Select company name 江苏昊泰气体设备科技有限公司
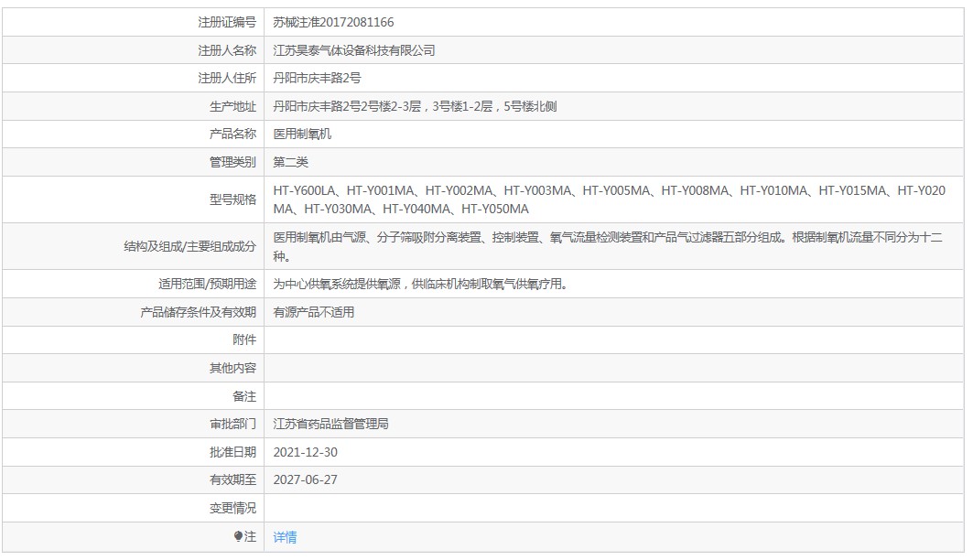Viewport: 973px width, 560px height. [354, 50]
